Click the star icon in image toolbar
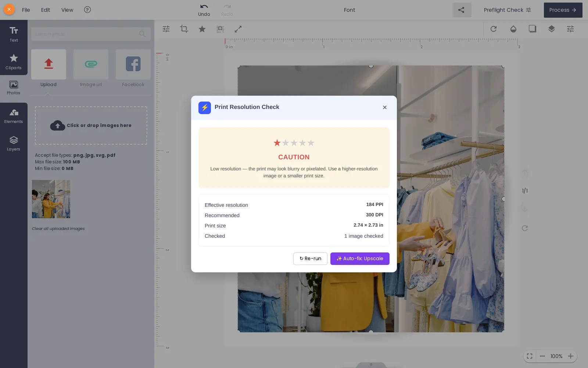 [x=202, y=29]
